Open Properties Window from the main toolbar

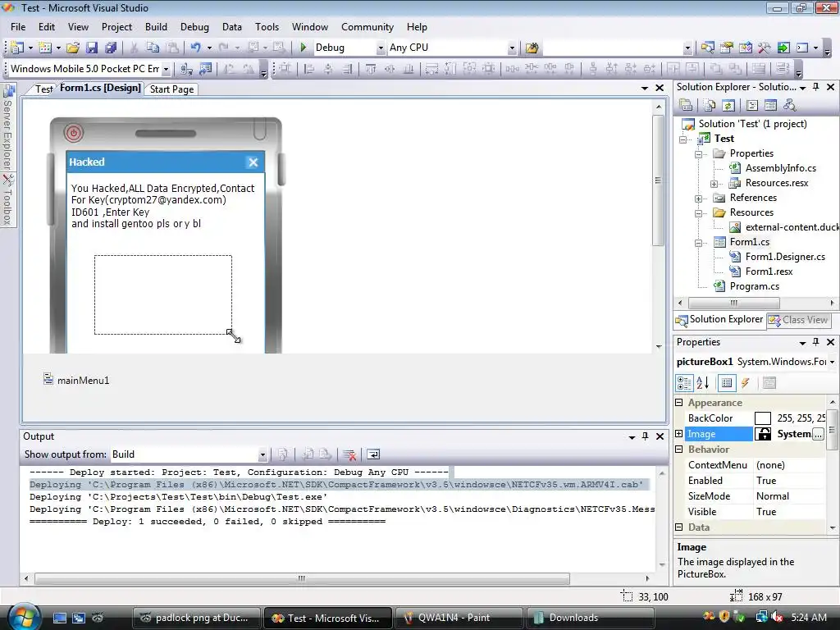[727, 48]
